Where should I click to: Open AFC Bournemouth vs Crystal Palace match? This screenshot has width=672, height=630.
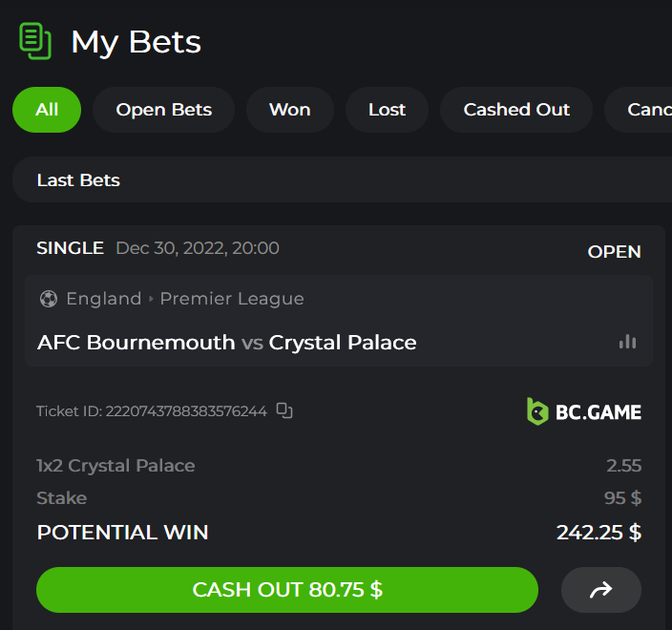tap(227, 342)
